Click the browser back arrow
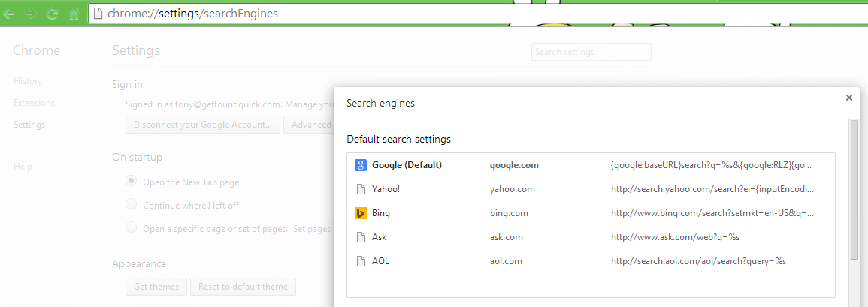 (11, 14)
